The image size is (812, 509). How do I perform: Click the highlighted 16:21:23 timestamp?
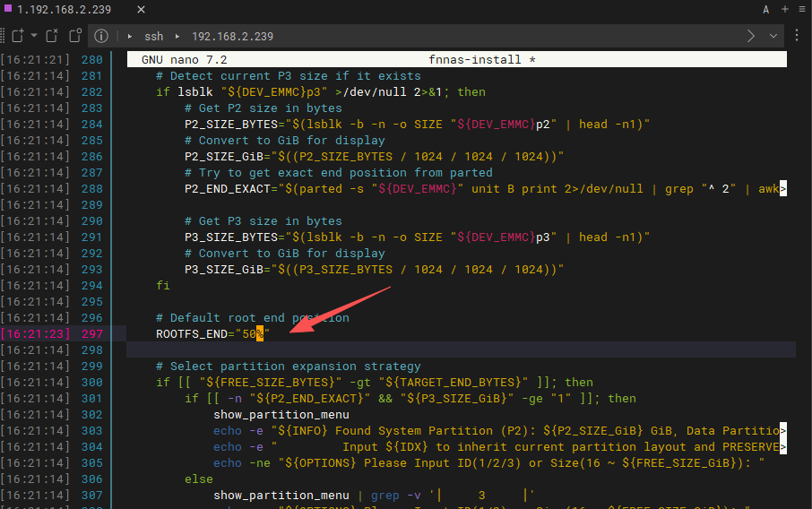[x=34, y=333]
